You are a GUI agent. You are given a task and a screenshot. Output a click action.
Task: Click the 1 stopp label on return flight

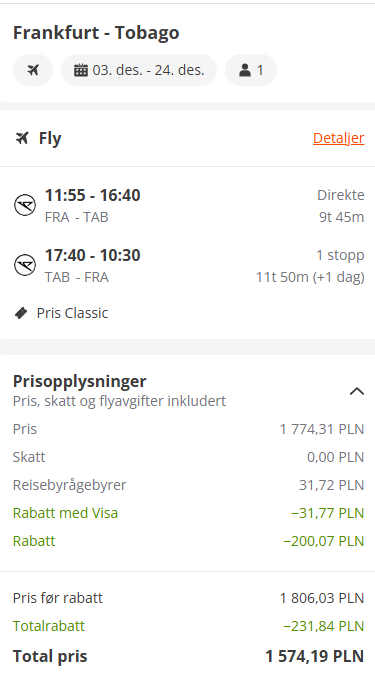[x=340, y=255]
